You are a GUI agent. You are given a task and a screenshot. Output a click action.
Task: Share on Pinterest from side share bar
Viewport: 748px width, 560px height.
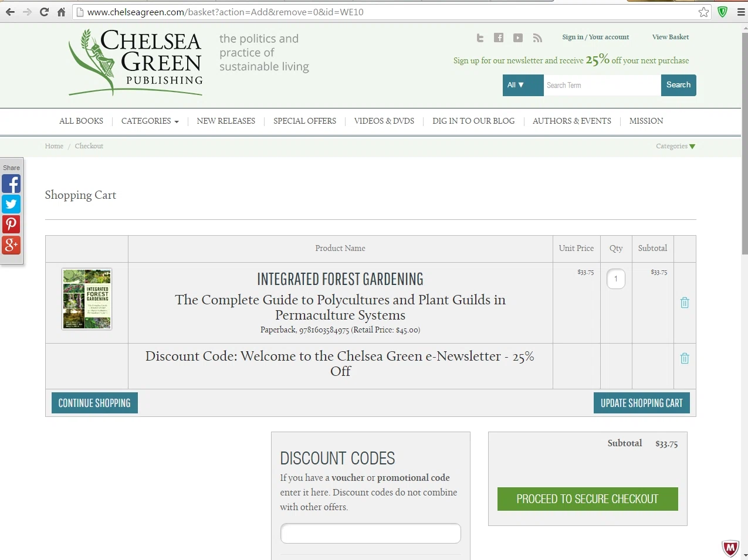pyautogui.click(x=11, y=224)
